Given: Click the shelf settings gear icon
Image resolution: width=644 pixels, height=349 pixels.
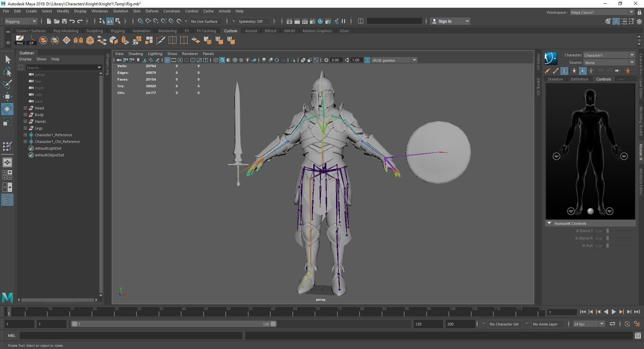Looking at the screenshot, I should tap(8, 43).
